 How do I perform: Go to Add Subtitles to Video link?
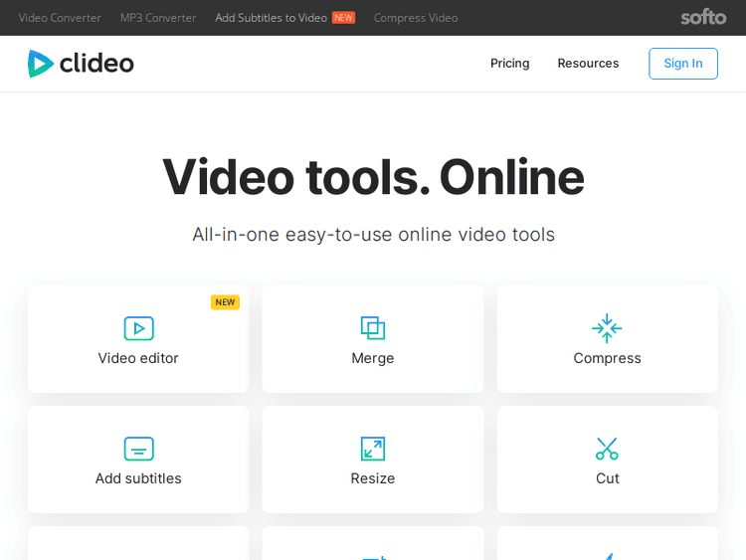tap(271, 18)
